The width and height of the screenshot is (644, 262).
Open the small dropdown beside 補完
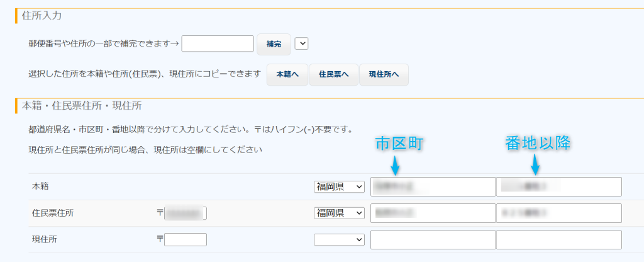301,43
